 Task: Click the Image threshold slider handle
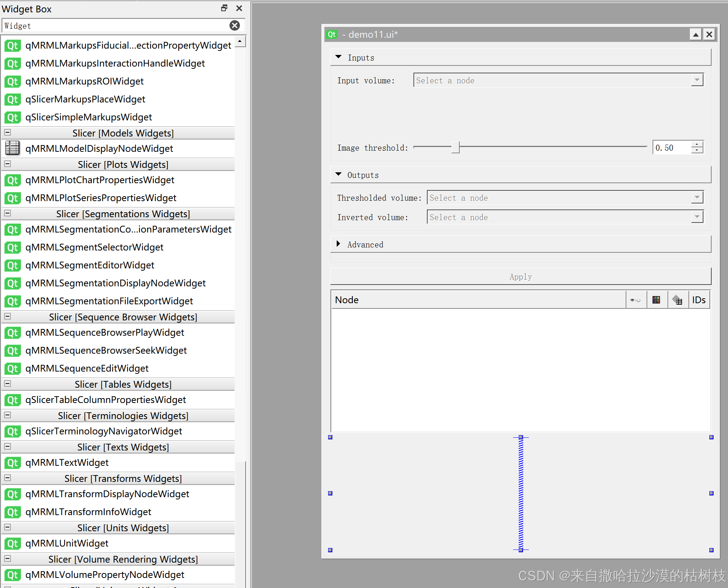(x=455, y=147)
